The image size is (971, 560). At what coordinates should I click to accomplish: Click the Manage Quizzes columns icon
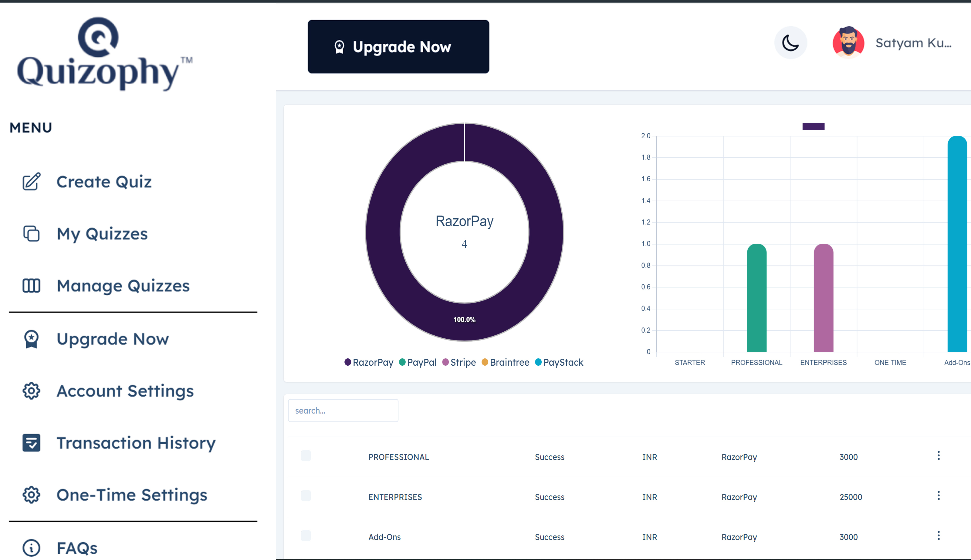tap(31, 285)
